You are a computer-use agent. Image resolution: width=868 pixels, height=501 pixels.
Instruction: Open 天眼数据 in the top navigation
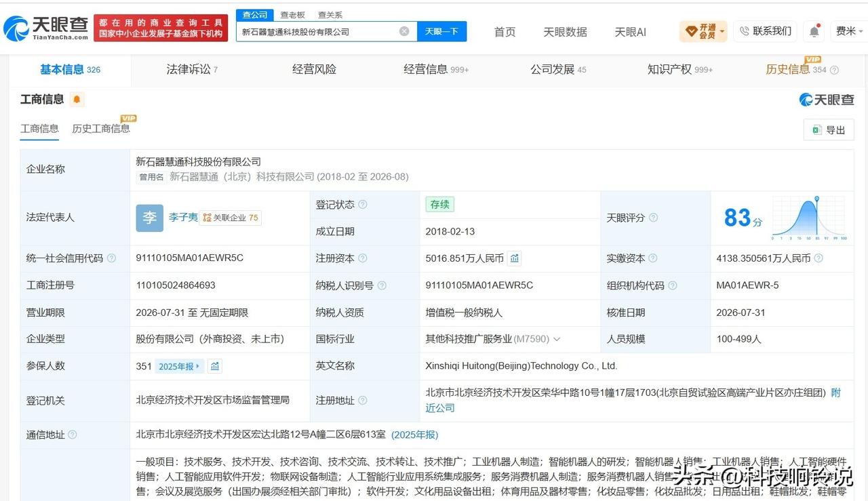[x=565, y=32]
